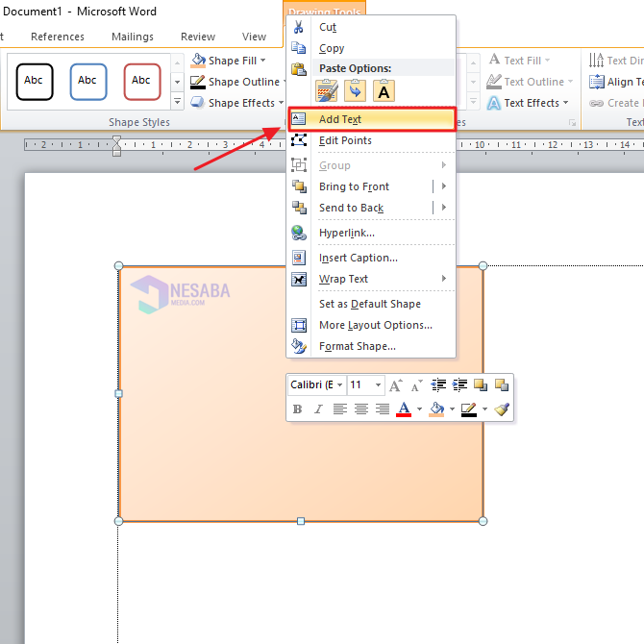Click the Text Direction button
Screen dimensions: 644x644
pyautogui.click(x=616, y=61)
